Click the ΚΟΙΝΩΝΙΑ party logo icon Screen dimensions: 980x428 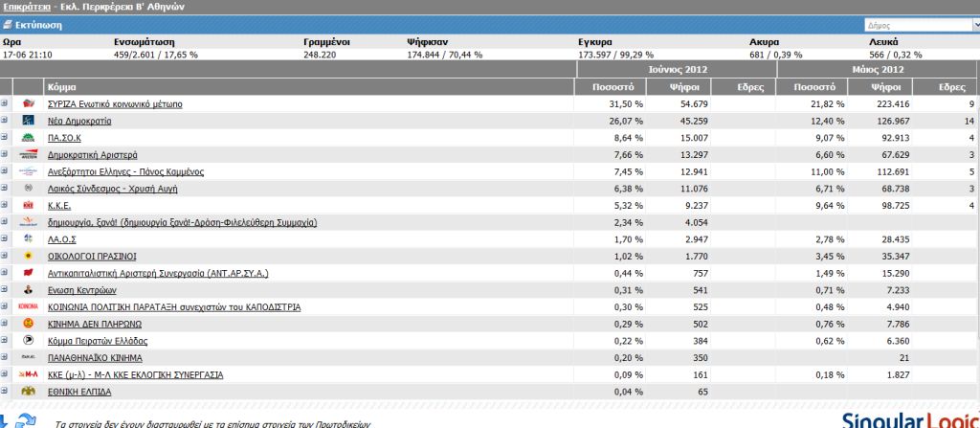29,306
